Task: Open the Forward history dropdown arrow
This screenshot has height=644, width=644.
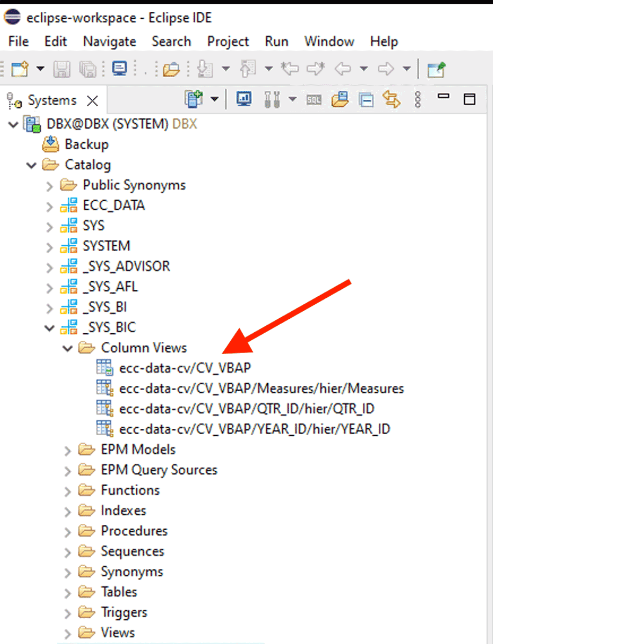Action: (406, 69)
